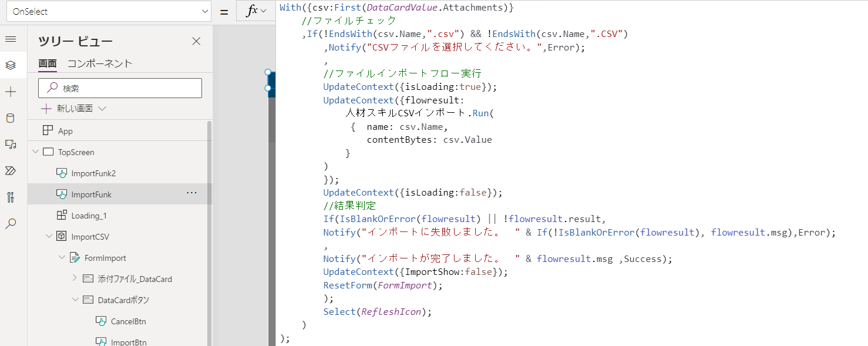Switch to the コンポーネント tab
This screenshot has height=346, width=868.
[x=100, y=63]
